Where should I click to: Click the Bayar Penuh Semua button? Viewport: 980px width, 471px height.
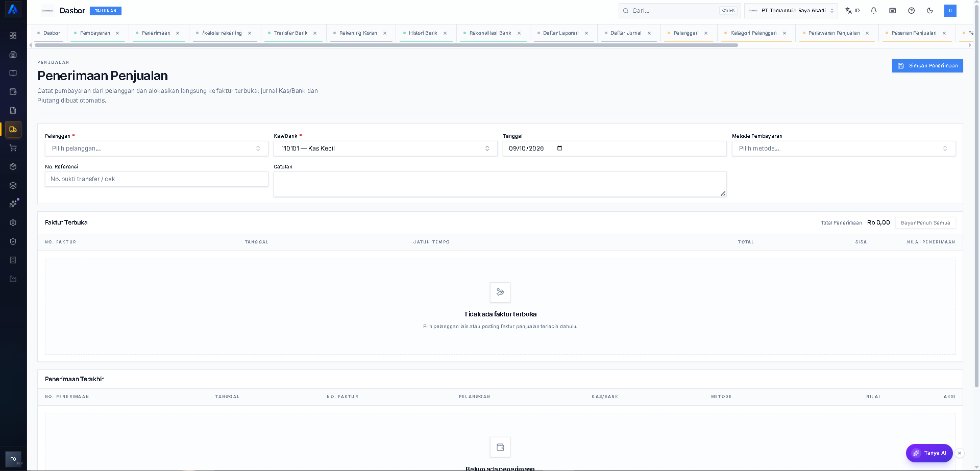(x=925, y=223)
